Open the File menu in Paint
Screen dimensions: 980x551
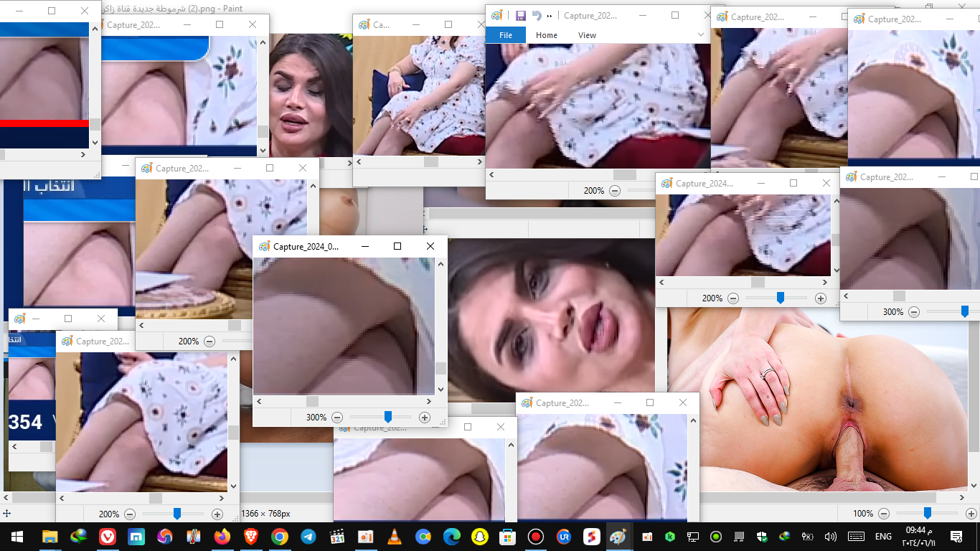pyautogui.click(x=505, y=34)
